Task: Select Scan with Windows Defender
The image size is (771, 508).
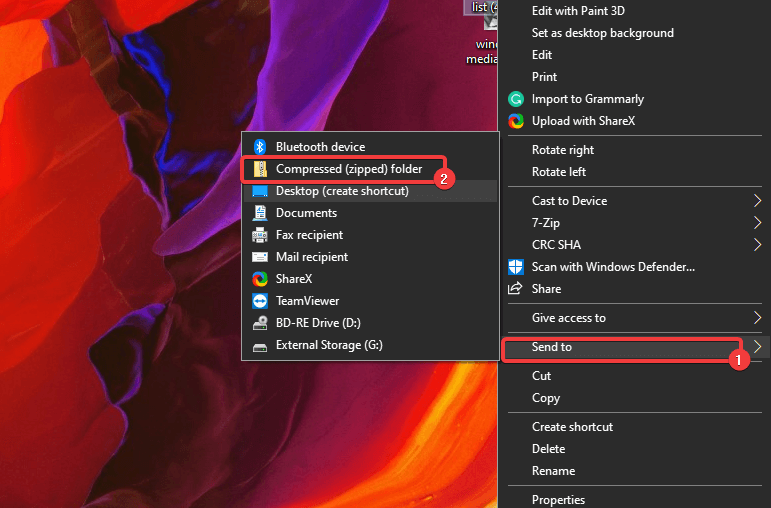Action: tap(635, 267)
